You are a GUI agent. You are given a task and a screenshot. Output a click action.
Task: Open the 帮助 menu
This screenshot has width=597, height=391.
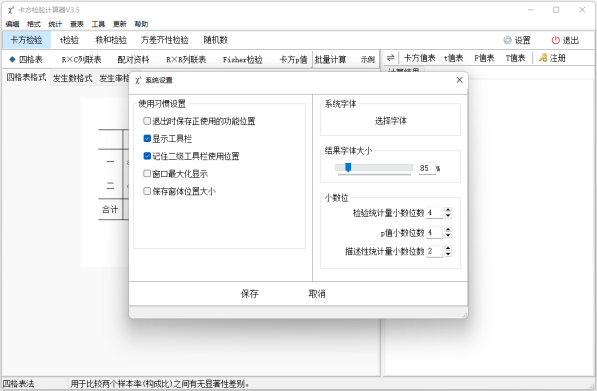pyautogui.click(x=141, y=24)
